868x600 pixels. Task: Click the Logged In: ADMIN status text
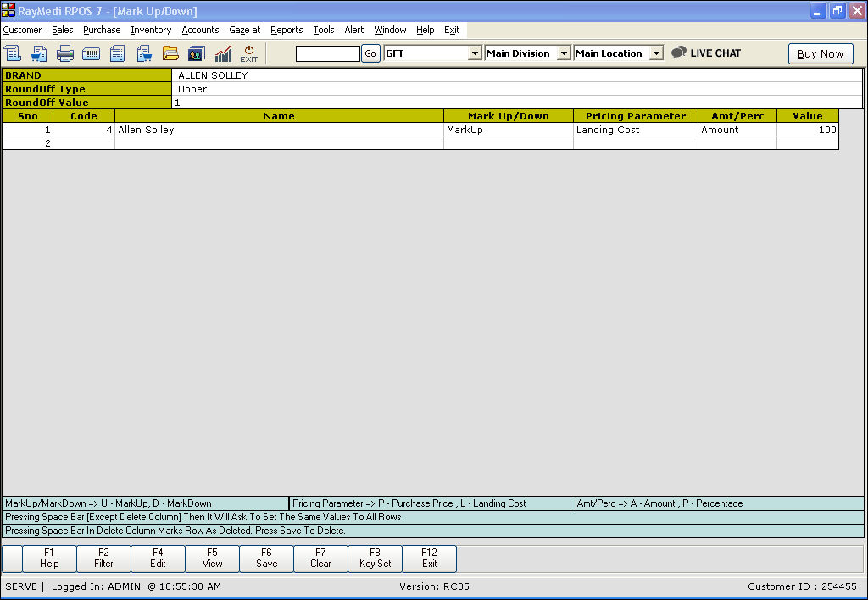(x=96, y=586)
